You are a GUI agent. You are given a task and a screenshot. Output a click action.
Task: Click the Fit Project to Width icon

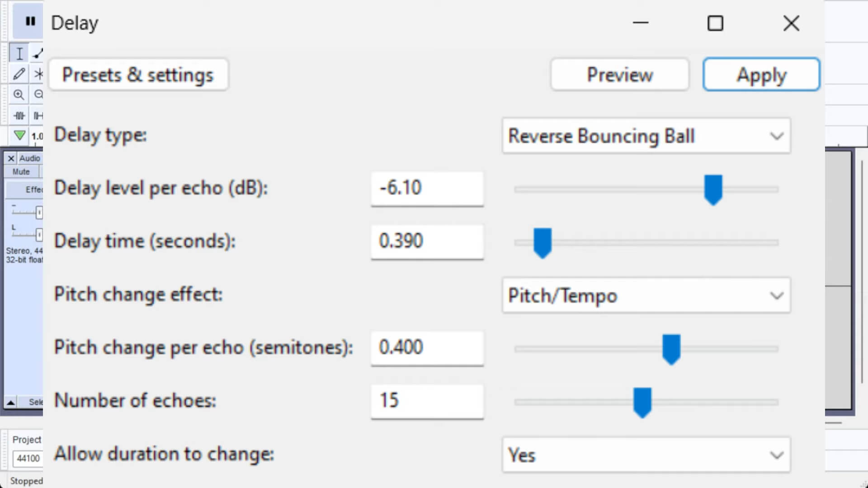pyautogui.click(x=38, y=115)
